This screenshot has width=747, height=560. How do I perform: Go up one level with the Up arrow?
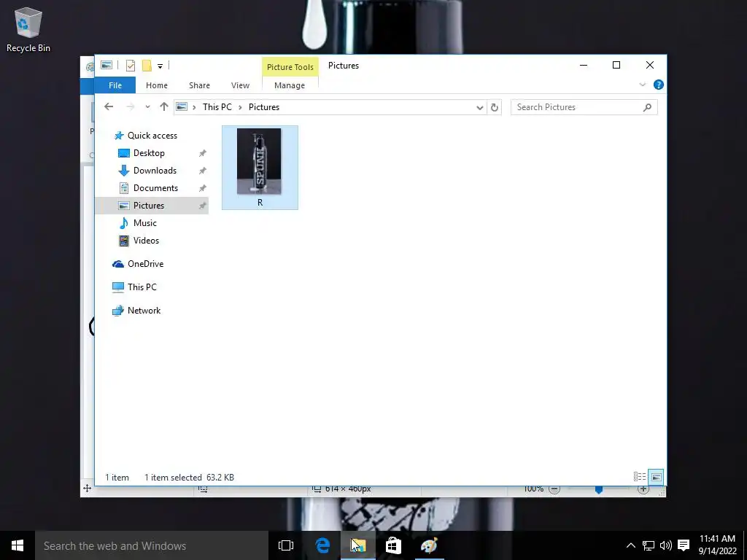point(164,106)
